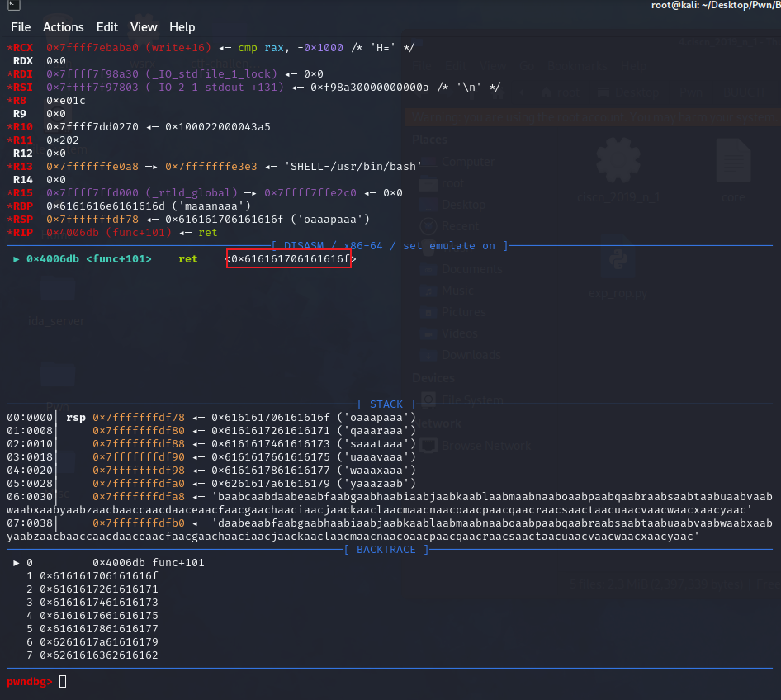Click the 0x100022000043a5 value
Viewport: 781px width, 700px height.
pos(218,127)
